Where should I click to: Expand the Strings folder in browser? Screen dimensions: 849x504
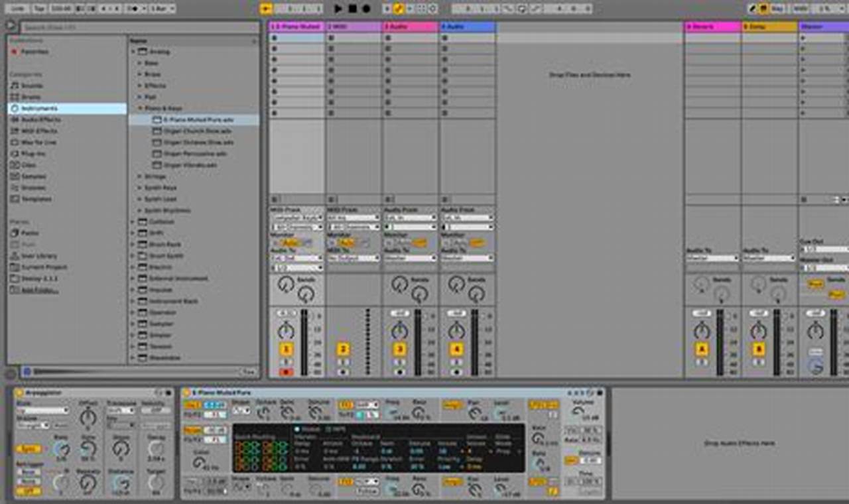click(140, 176)
